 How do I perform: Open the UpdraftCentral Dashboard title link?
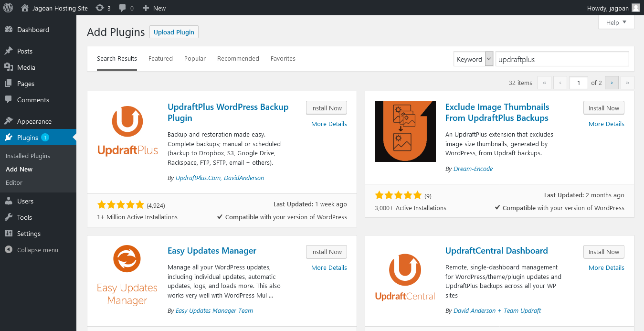[x=496, y=251]
